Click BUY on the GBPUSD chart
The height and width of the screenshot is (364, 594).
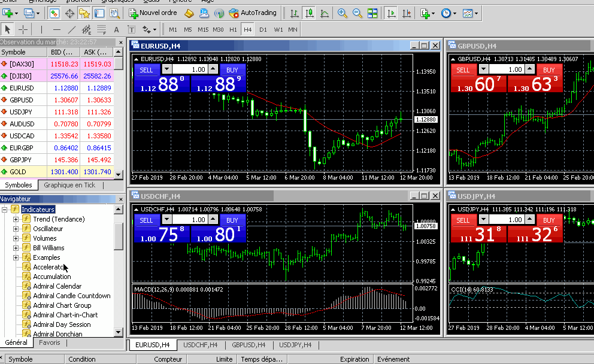[548, 70]
